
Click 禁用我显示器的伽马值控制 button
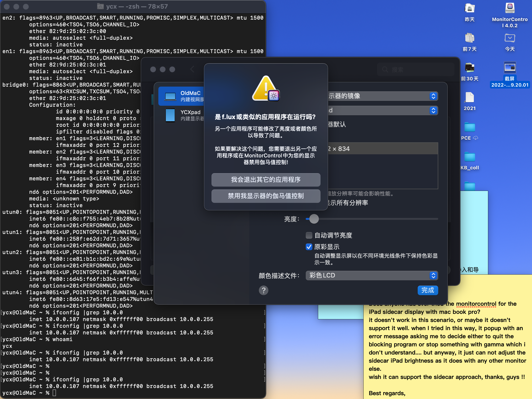[x=266, y=196]
